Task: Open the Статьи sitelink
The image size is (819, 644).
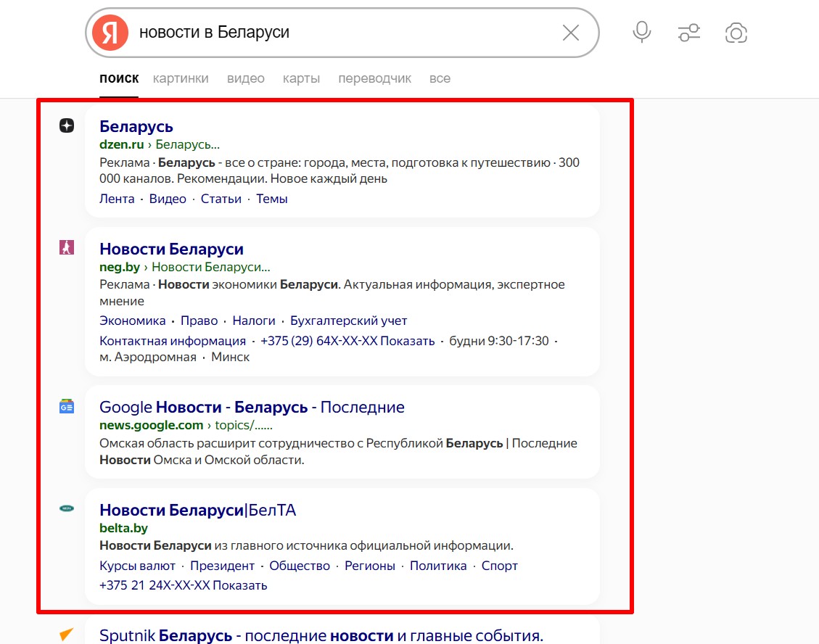Action: pyautogui.click(x=221, y=199)
